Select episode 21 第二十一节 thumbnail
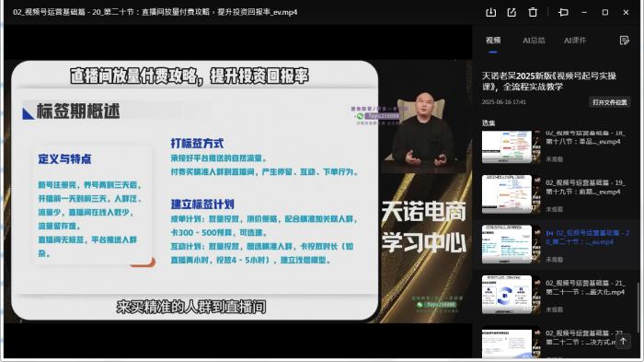The height and width of the screenshot is (362, 644). coord(511,295)
